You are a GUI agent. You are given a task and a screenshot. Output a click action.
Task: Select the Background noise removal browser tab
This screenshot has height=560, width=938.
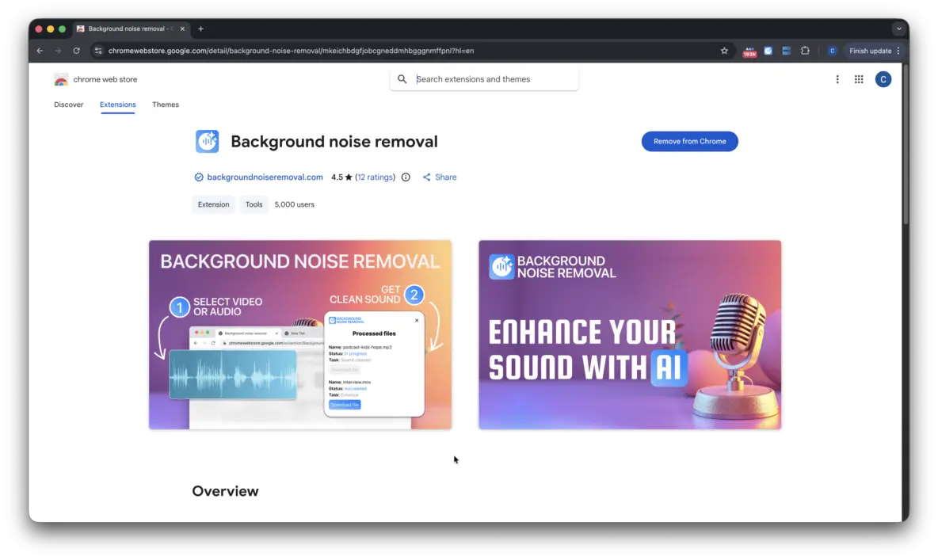pyautogui.click(x=131, y=29)
